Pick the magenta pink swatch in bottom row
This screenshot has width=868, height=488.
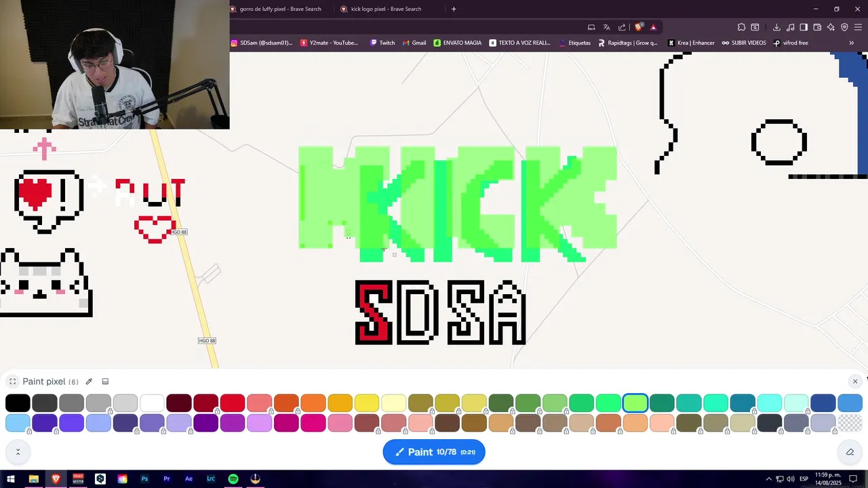click(x=313, y=424)
